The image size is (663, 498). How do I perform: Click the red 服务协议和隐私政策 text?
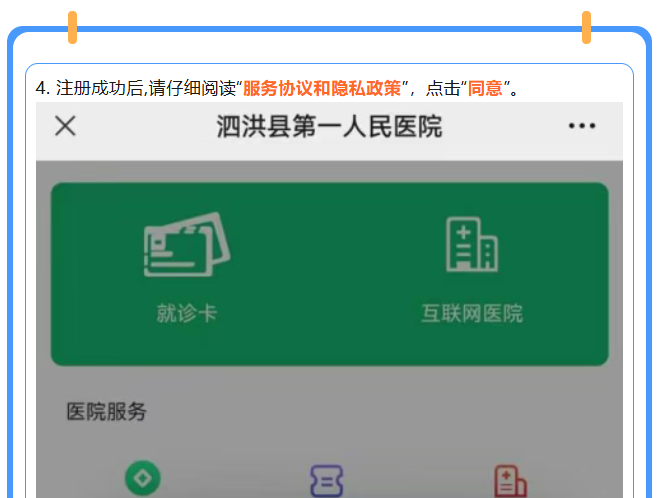(322, 88)
